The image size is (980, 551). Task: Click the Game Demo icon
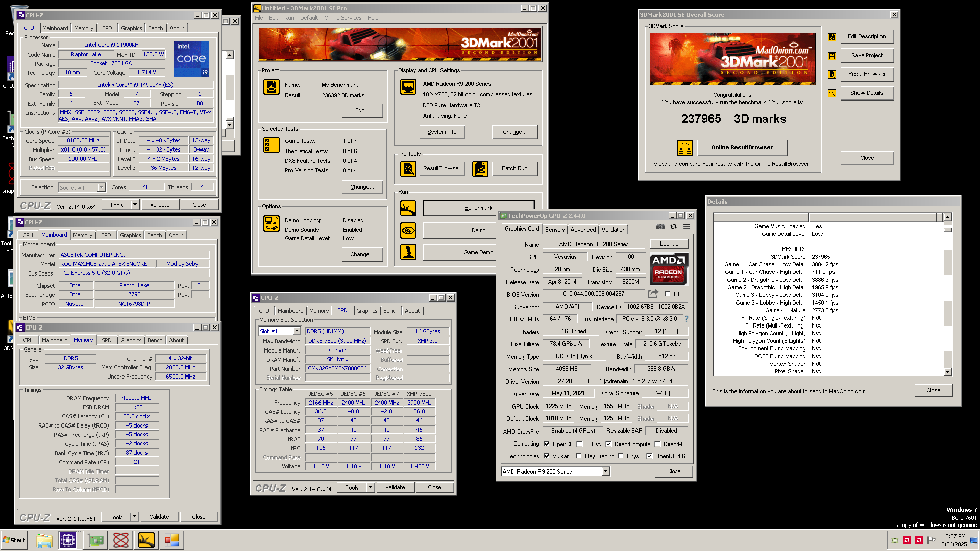[x=408, y=252]
